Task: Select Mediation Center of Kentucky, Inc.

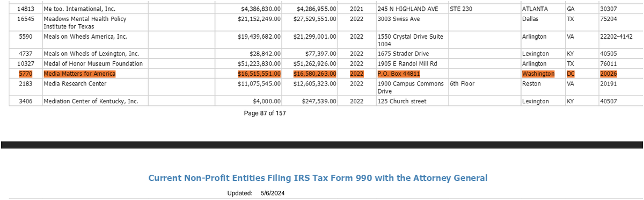Action: click(x=92, y=101)
